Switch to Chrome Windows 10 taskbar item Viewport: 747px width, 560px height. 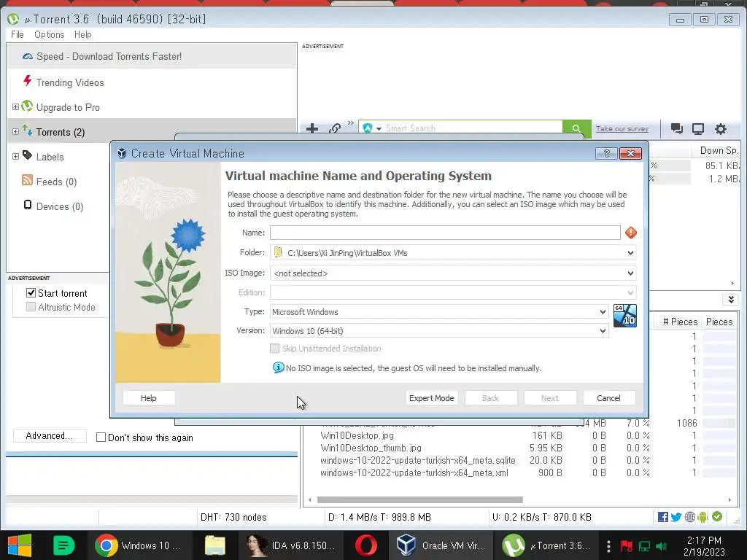[139, 545]
